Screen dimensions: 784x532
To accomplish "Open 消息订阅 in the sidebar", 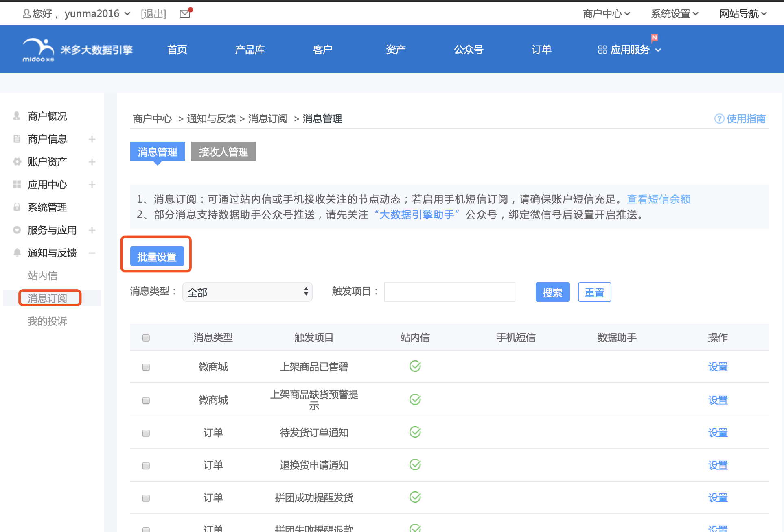I will (x=47, y=299).
